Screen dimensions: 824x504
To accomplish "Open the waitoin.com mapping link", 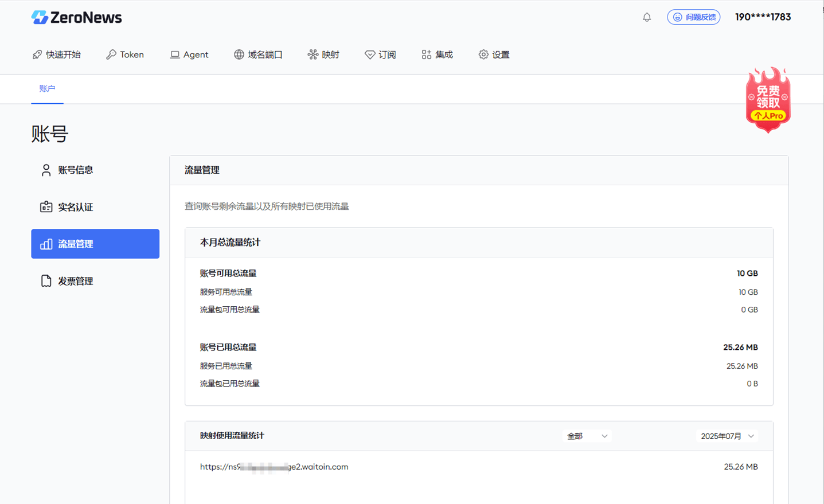I will [274, 466].
